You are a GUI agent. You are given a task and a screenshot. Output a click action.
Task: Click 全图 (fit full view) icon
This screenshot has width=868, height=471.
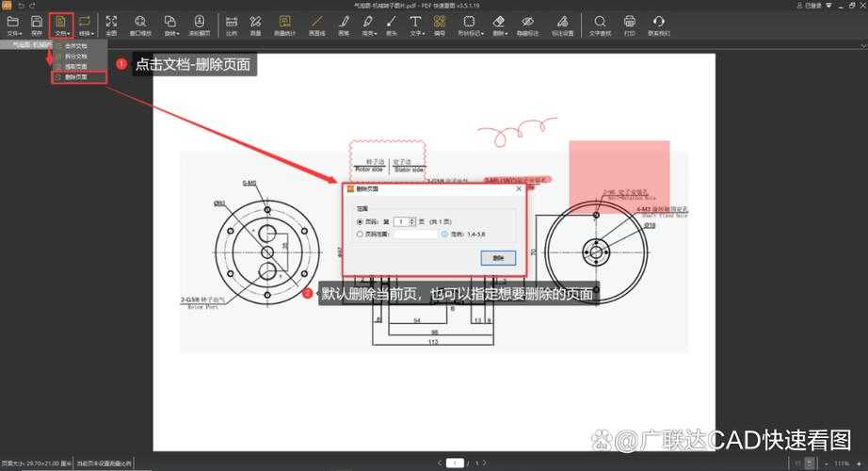pos(111,24)
